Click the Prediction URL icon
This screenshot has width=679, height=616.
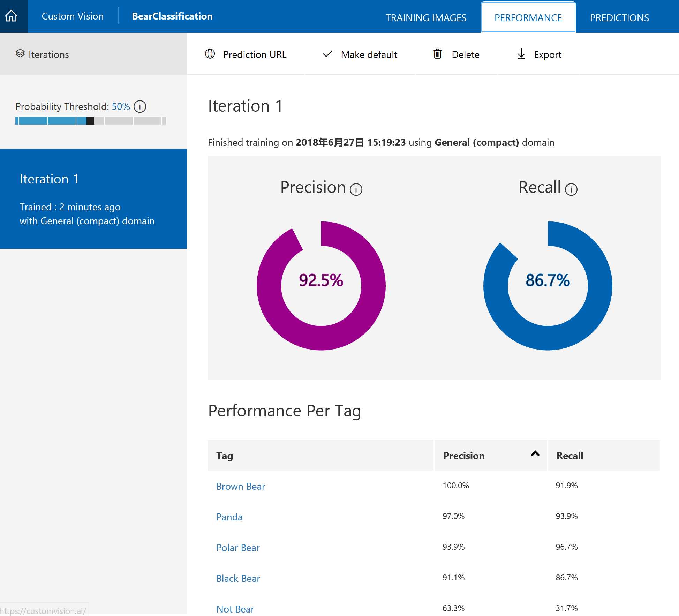point(211,54)
